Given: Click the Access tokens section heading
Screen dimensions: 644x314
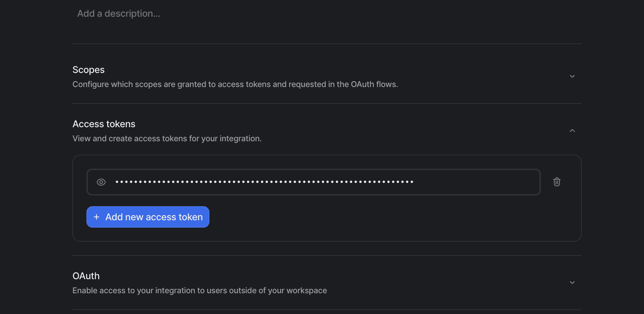Looking at the screenshot, I should pos(104,124).
